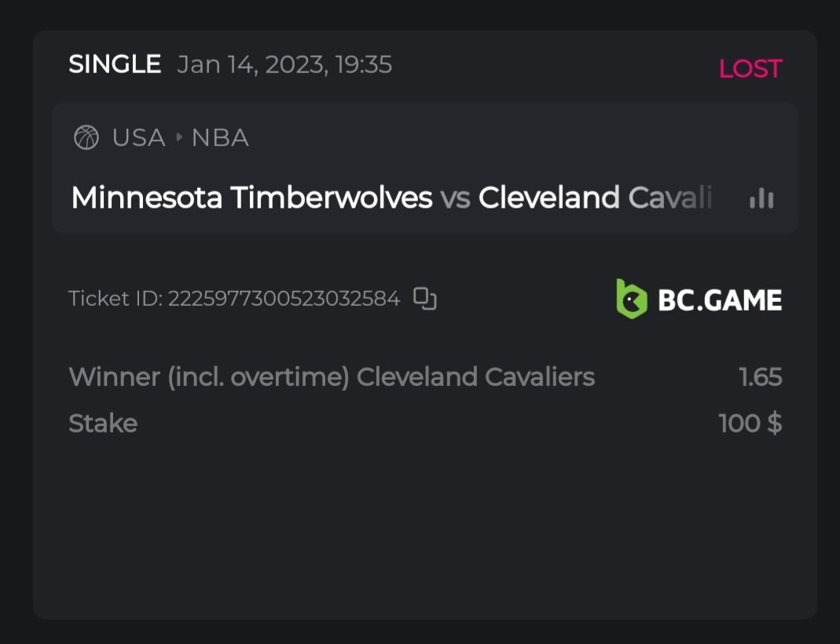Click the 'vs' text between teams
The image size is (840, 644).
pyautogui.click(x=455, y=198)
